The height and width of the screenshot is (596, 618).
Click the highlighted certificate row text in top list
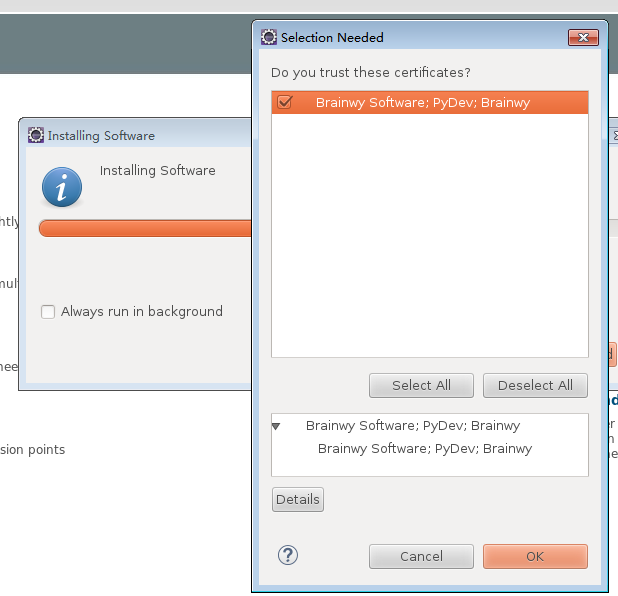point(422,102)
